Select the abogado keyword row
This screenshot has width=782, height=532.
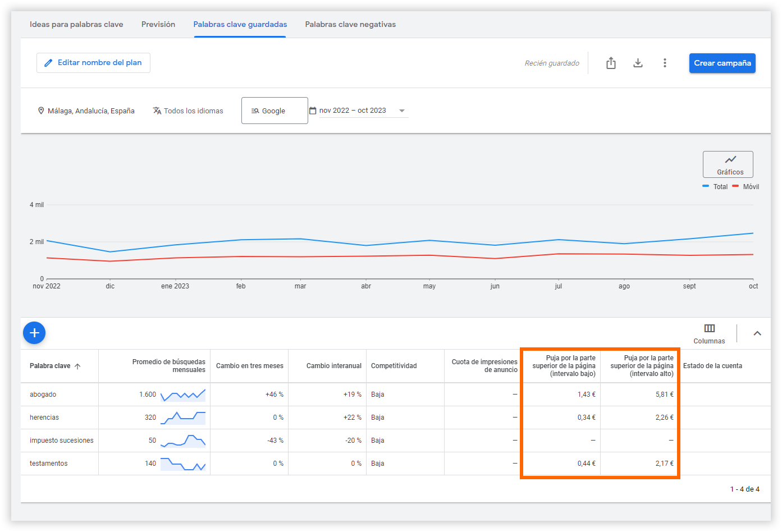[x=43, y=395]
